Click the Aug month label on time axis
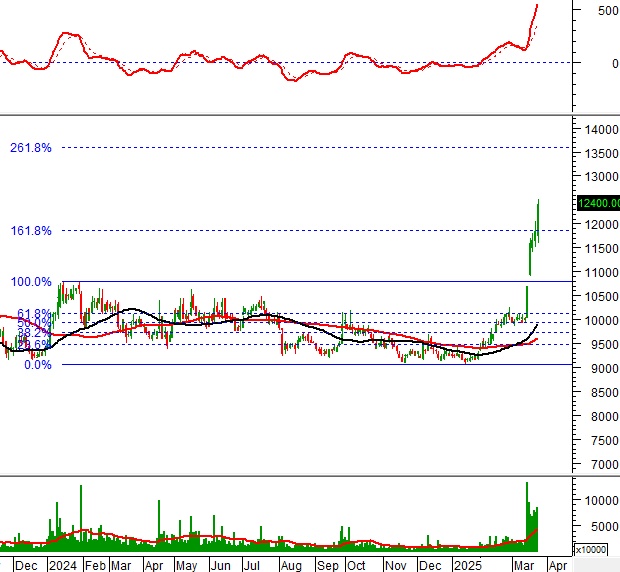 (x=291, y=566)
